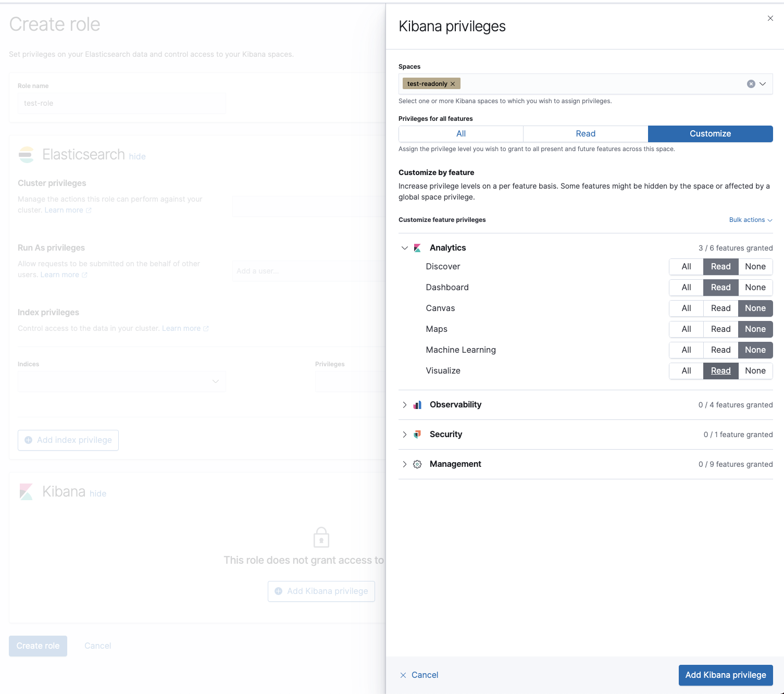
Task: Select Customize privileges tab
Action: click(x=711, y=134)
